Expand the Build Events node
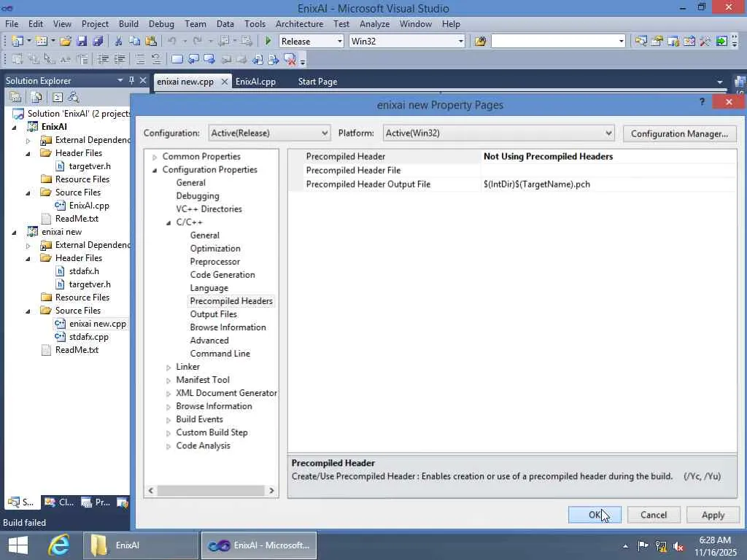 click(x=169, y=420)
